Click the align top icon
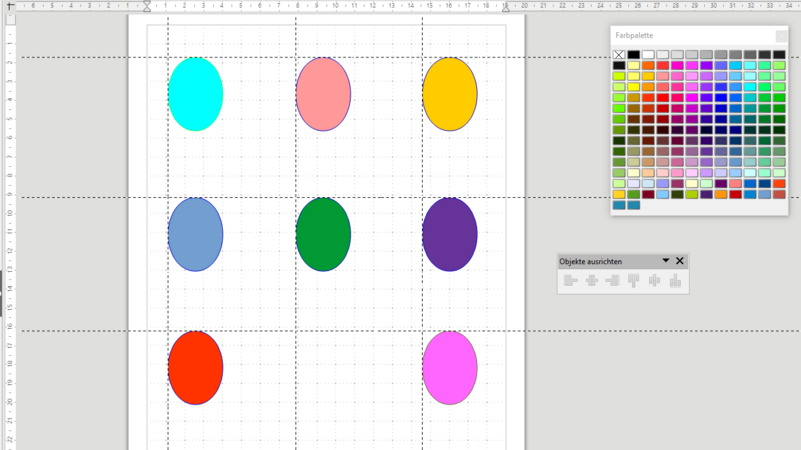801x450 pixels. pyautogui.click(x=633, y=281)
